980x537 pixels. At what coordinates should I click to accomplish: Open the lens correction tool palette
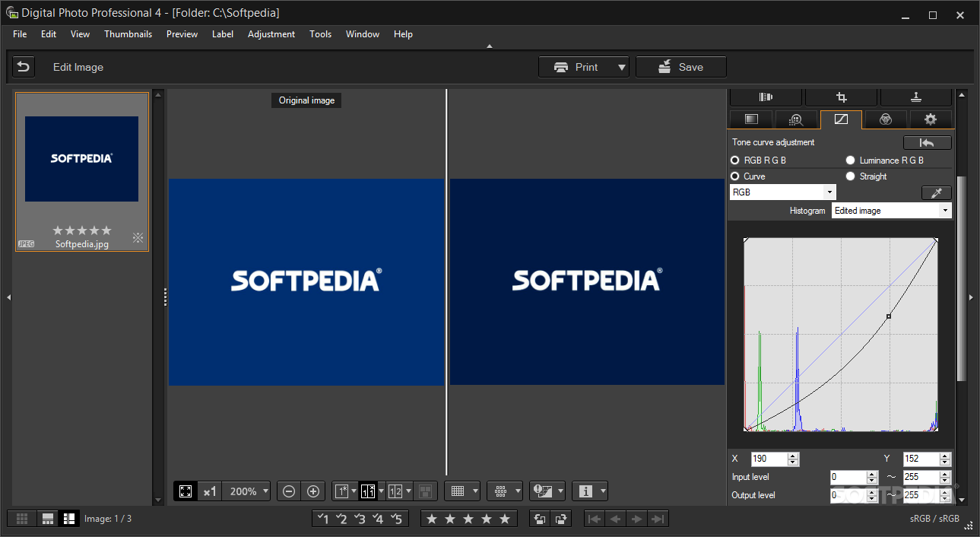[x=766, y=97]
